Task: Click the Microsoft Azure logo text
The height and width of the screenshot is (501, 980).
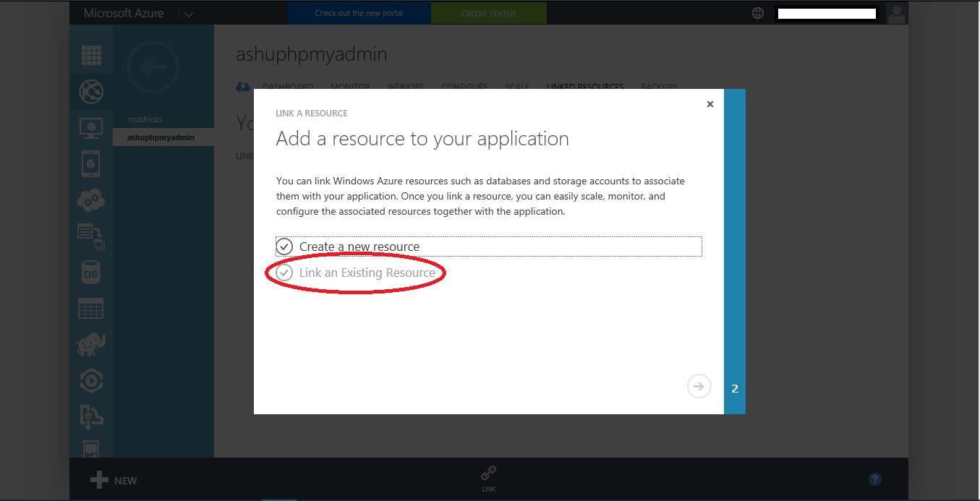Action: pos(124,13)
